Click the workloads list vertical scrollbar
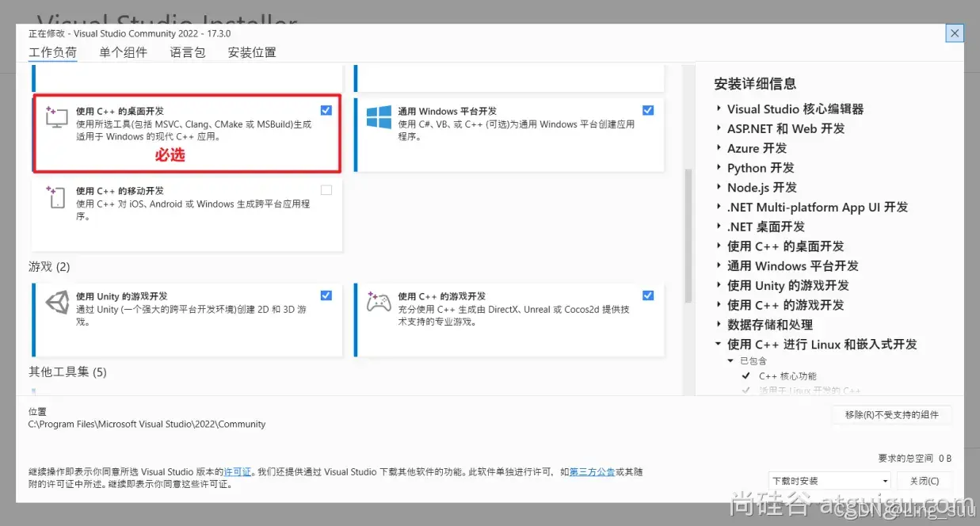 [x=688, y=234]
